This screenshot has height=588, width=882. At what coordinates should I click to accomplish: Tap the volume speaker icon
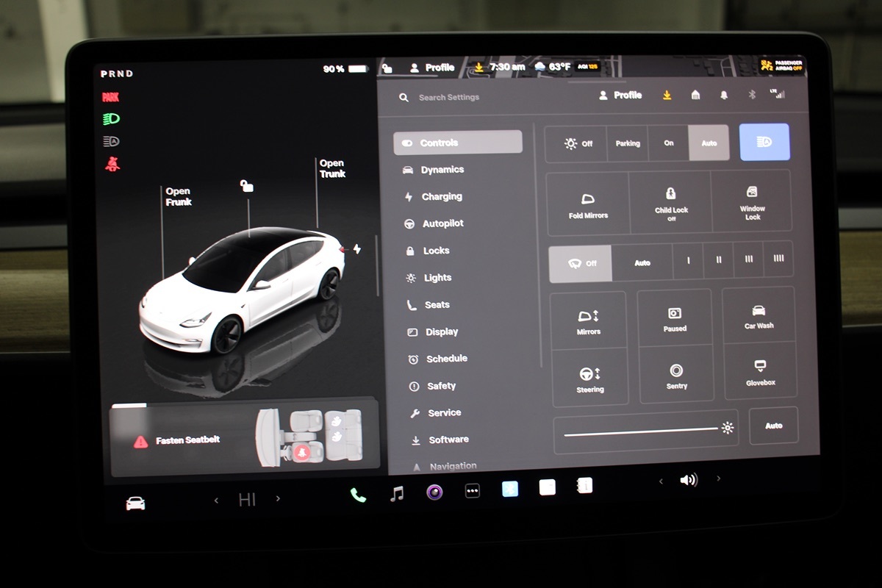click(x=689, y=481)
